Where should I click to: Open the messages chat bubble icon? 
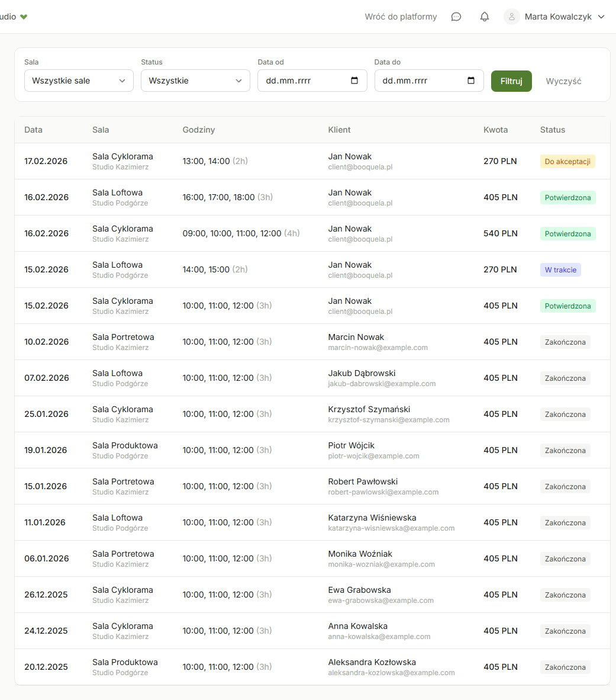(456, 17)
